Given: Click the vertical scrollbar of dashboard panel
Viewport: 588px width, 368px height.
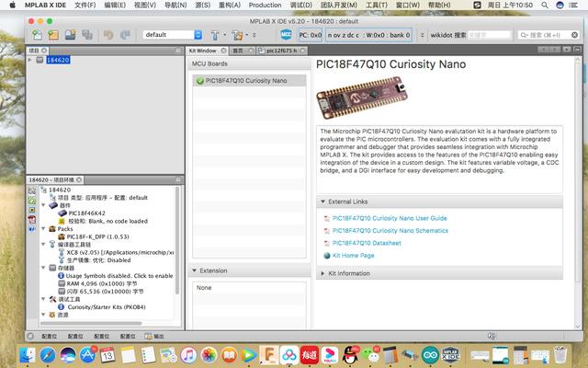Looking at the screenshot, I should pyautogui.click(x=177, y=240).
